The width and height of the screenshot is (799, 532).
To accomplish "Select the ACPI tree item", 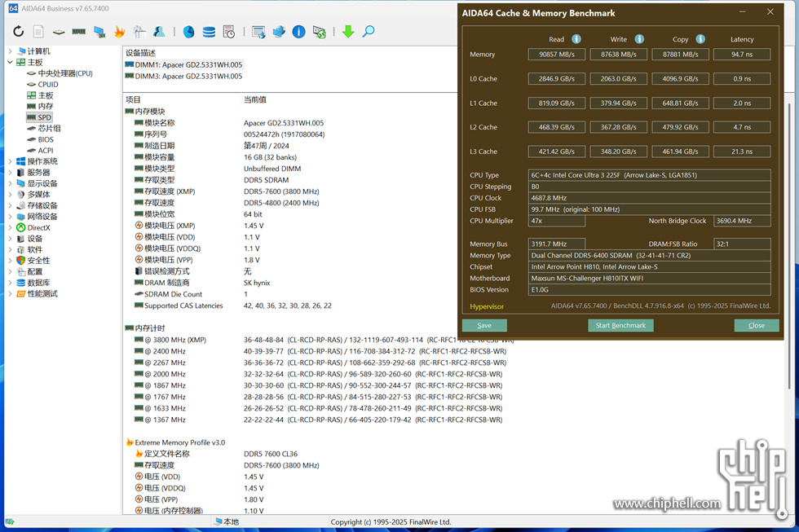I will tap(46, 151).
